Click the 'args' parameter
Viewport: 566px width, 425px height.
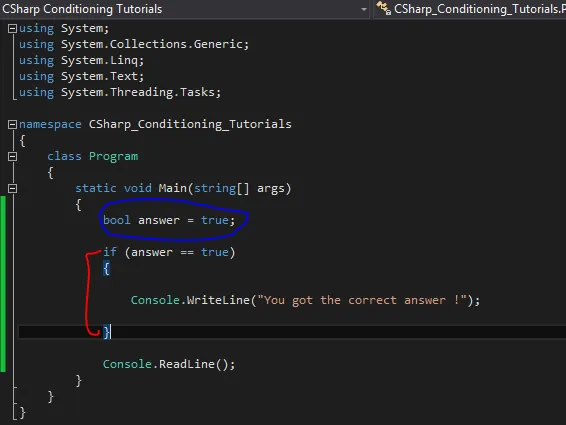pyautogui.click(x=271, y=189)
